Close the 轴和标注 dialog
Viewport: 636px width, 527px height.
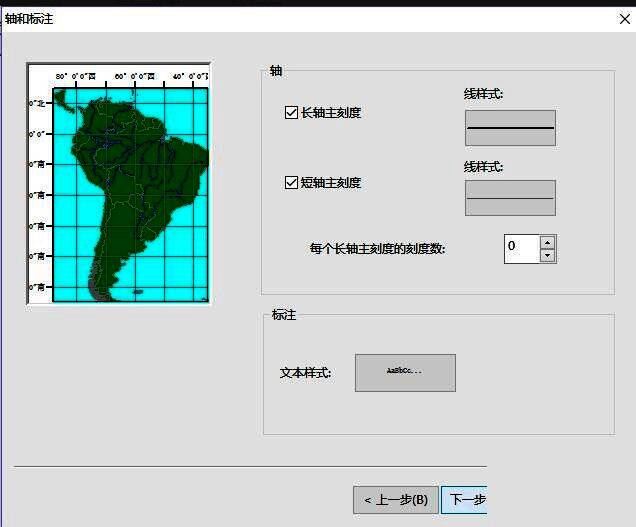(624, 18)
